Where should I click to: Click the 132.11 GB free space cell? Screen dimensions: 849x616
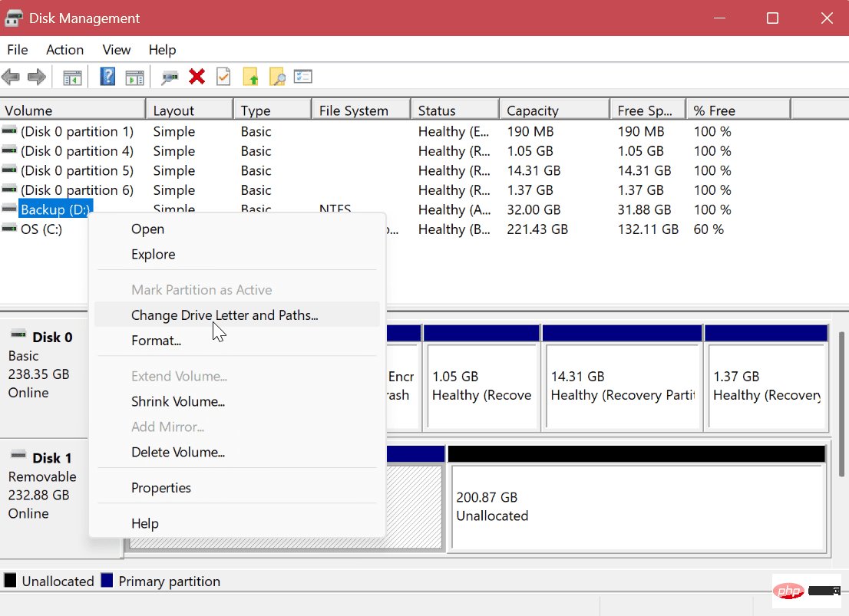click(x=648, y=229)
